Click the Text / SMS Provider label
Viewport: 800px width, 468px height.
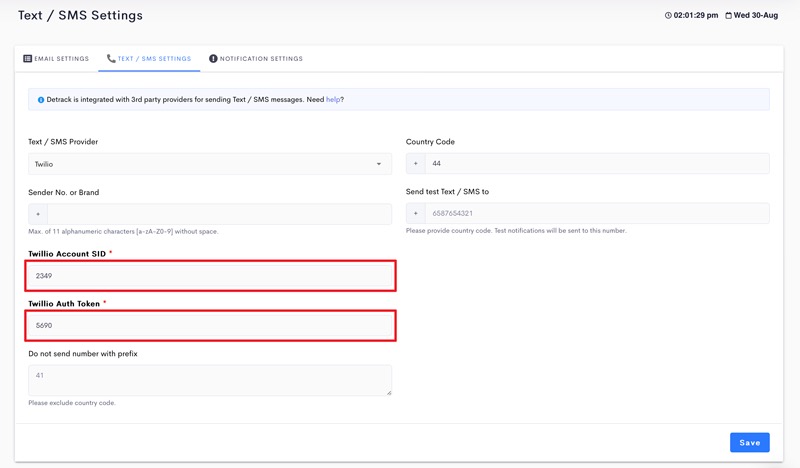[x=63, y=142]
